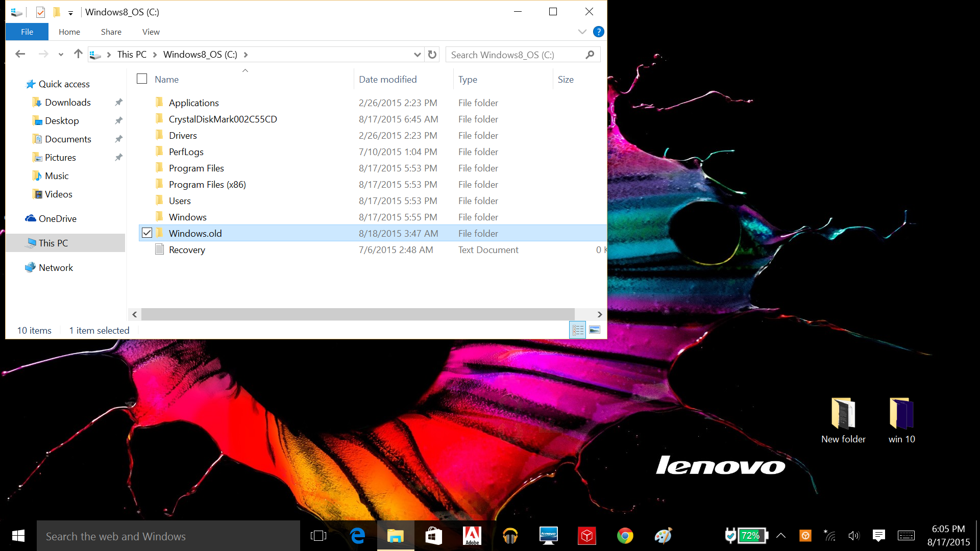
Task: Click This PC in the address bar
Action: point(132,55)
